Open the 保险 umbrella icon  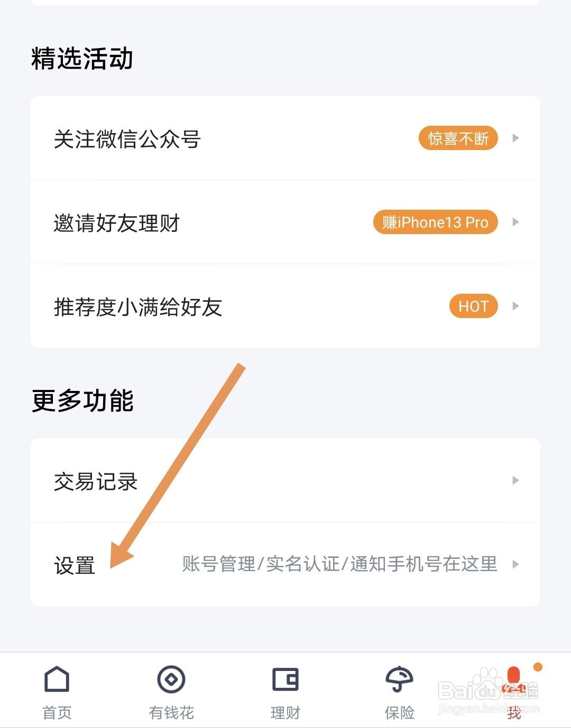399,679
